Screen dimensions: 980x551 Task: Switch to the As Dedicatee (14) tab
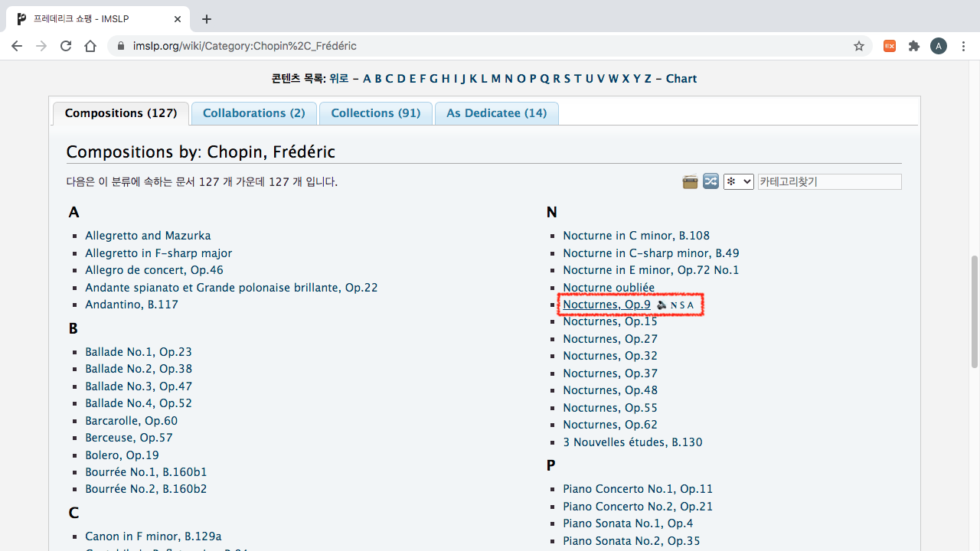(x=497, y=113)
